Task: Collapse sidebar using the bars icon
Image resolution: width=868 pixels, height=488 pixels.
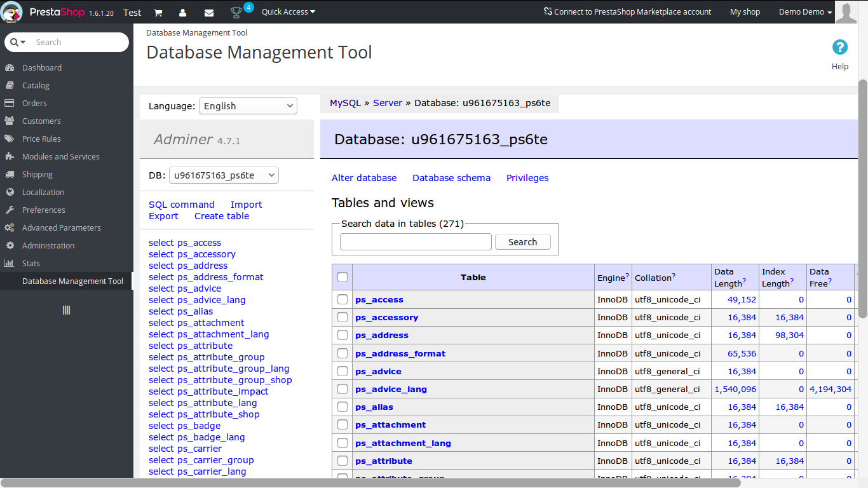Action: [x=66, y=310]
